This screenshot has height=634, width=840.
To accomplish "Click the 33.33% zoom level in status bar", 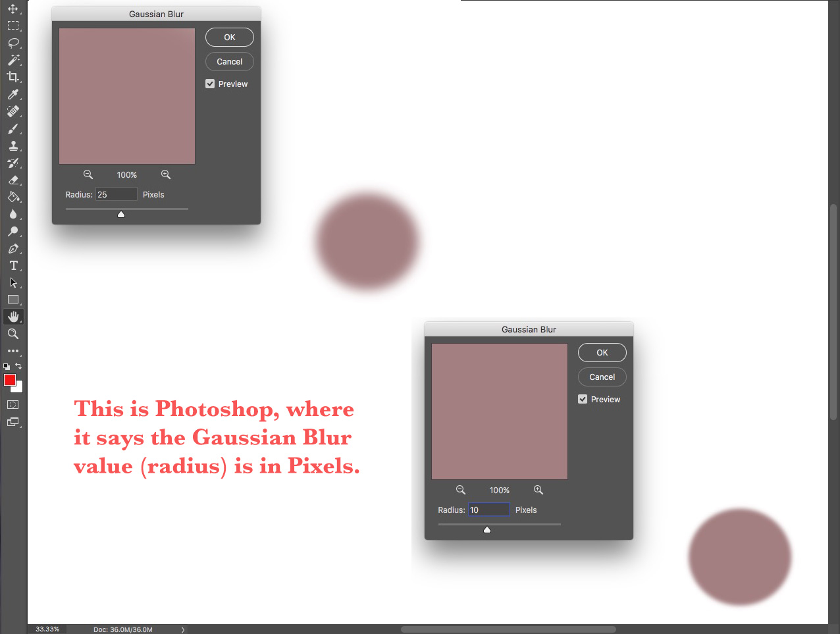I will [x=47, y=629].
